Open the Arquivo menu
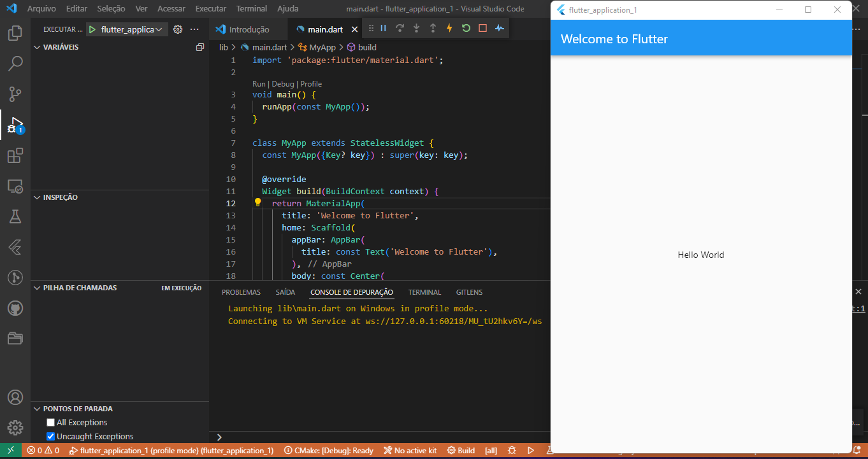This screenshot has width=868, height=459. coord(41,9)
